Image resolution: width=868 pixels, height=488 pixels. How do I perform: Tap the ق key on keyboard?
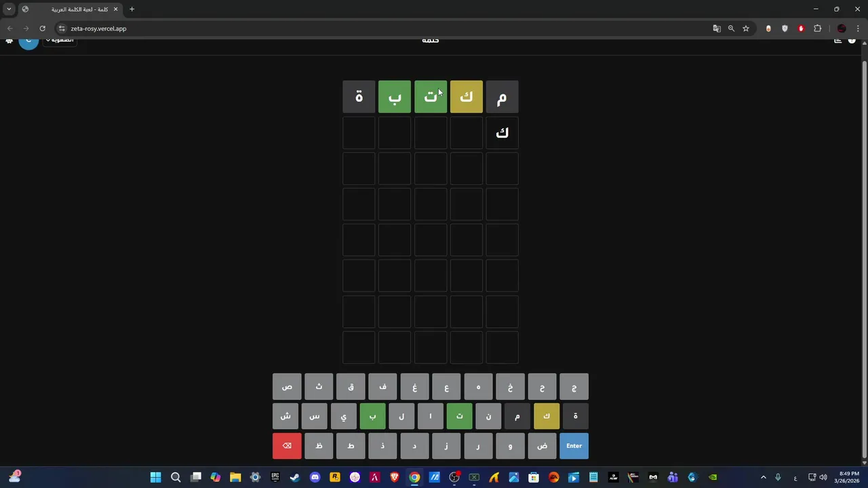point(351,387)
